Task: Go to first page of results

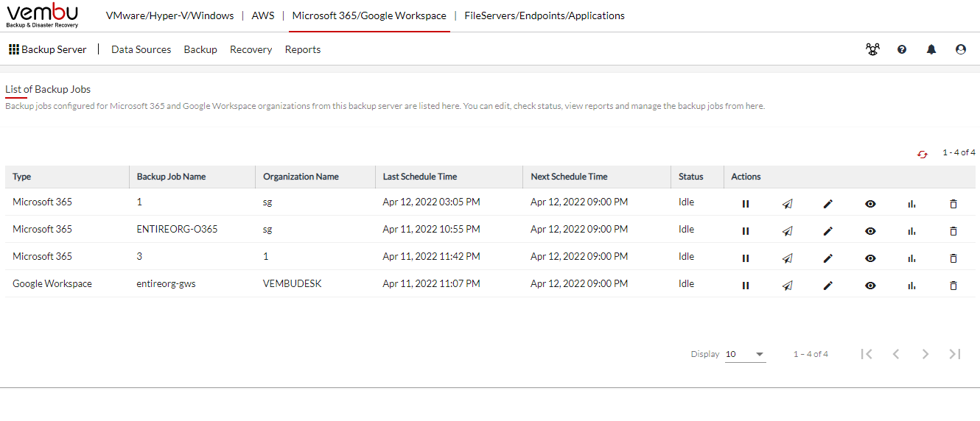Action: [867, 354]
